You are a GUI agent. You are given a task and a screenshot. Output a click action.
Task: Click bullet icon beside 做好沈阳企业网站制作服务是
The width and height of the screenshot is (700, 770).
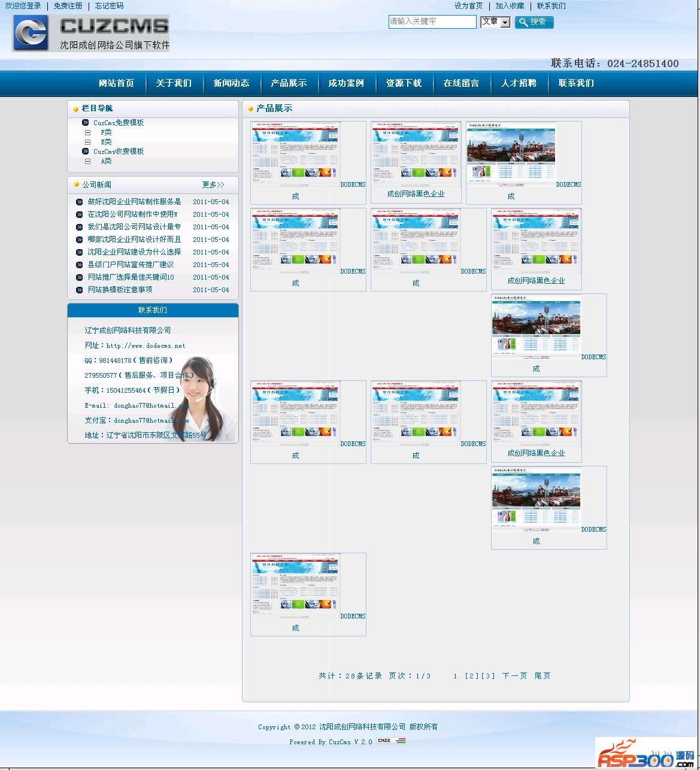tap(80, 202)
